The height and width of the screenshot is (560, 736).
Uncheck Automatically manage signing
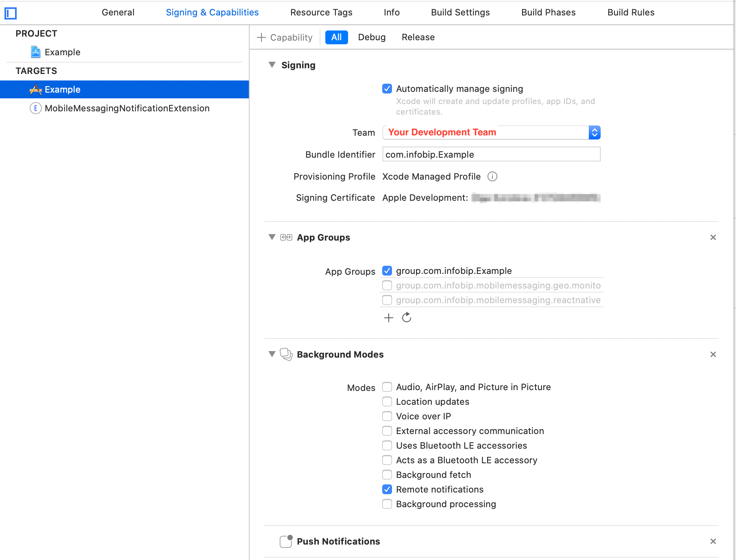pyautogui.click(x=387, y=89)
